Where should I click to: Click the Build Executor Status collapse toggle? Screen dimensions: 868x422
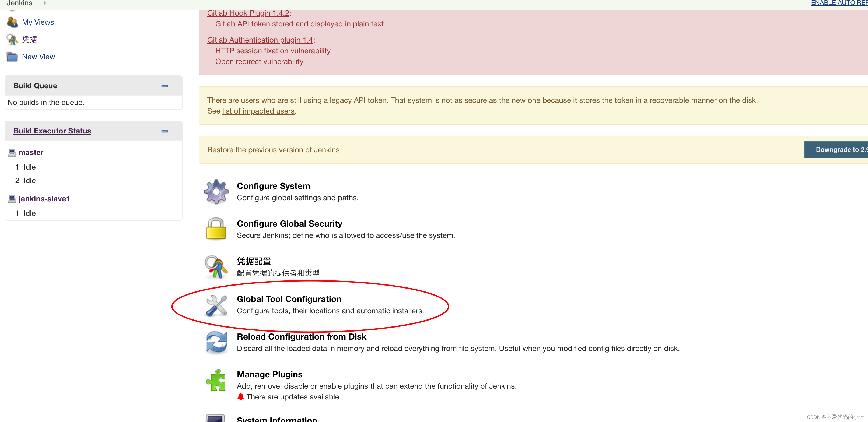click(x=165, y=131)
